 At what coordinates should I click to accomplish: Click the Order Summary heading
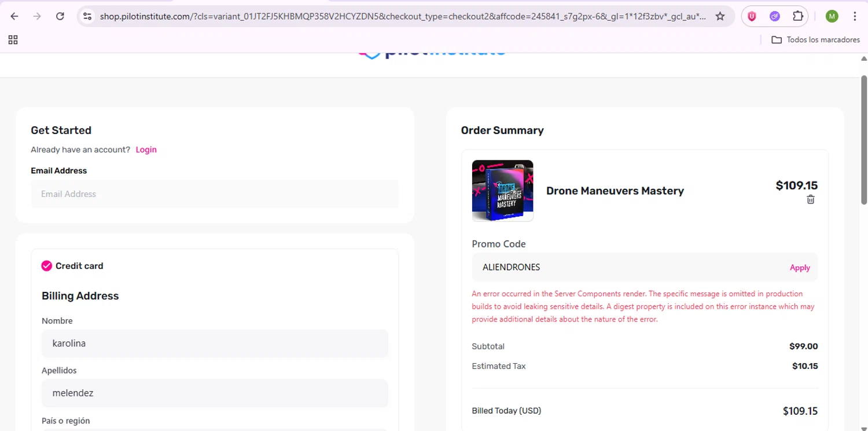(502, 130)
